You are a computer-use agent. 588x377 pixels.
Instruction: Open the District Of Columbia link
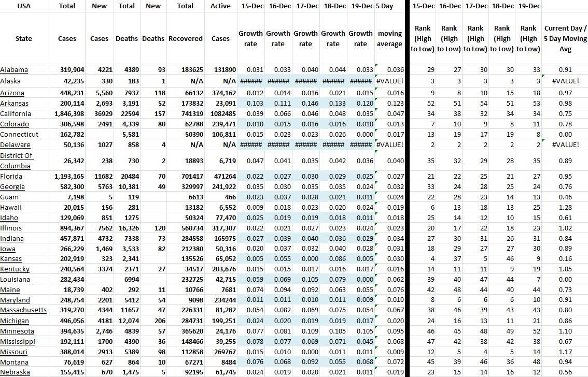click(16, 161)
